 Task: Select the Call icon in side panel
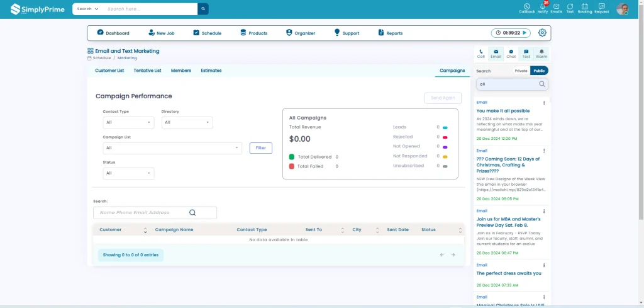[x=481, y=54]
